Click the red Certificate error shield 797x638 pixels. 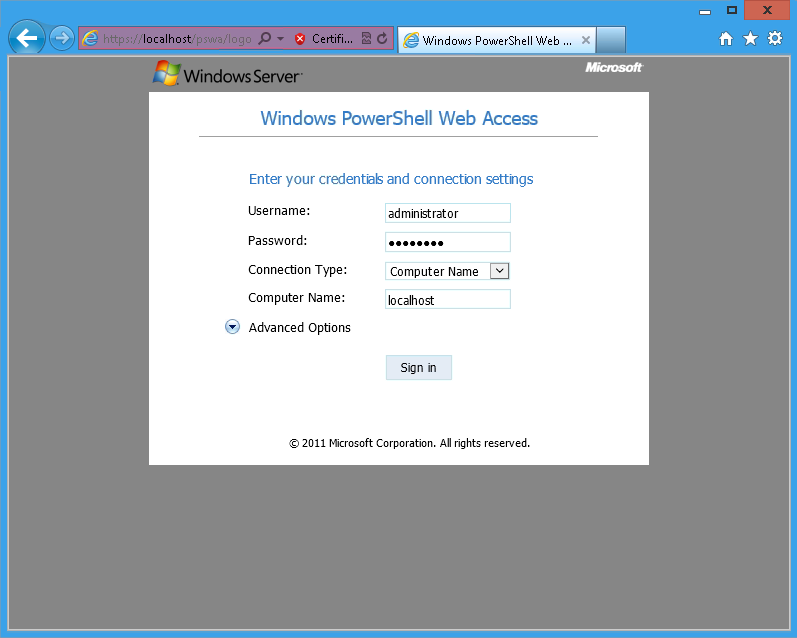300,39
